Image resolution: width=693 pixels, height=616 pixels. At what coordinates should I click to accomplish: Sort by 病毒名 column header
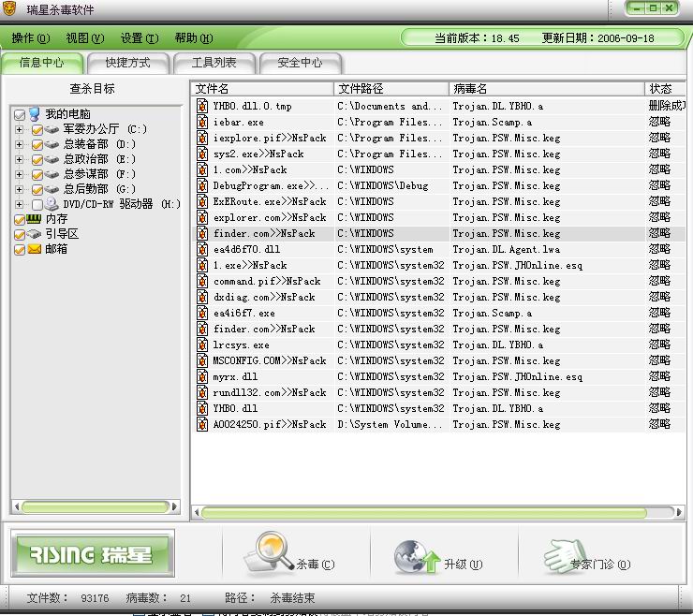pos(547,88)
